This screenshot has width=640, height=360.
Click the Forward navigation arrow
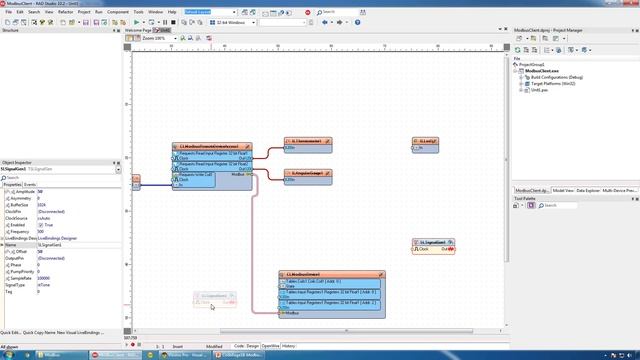[x=340, y=22]
